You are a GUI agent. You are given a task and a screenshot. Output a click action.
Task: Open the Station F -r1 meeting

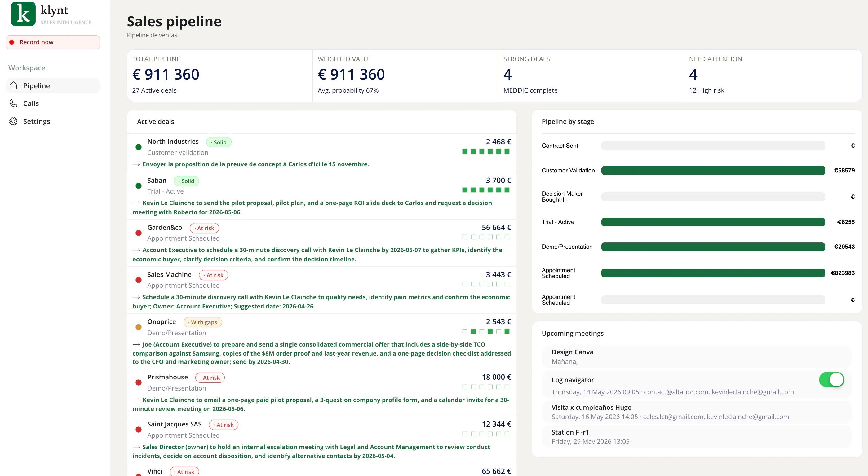pyautogui.click(x=697, y=437)
